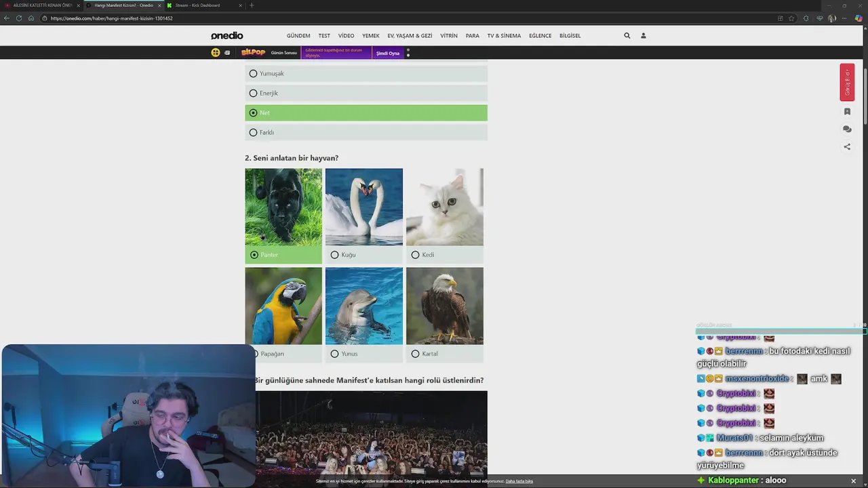Click the dolphin image

click(364, 306)
